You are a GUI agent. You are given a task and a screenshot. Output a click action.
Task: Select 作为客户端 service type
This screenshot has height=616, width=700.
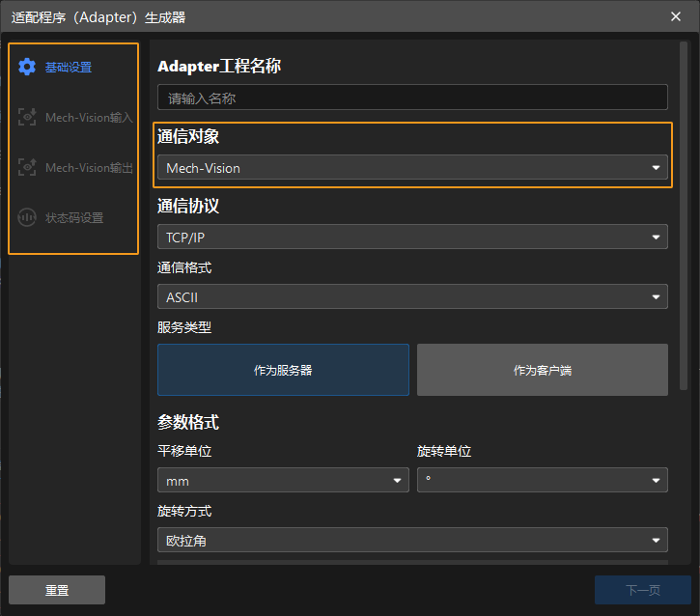[542, 370]
